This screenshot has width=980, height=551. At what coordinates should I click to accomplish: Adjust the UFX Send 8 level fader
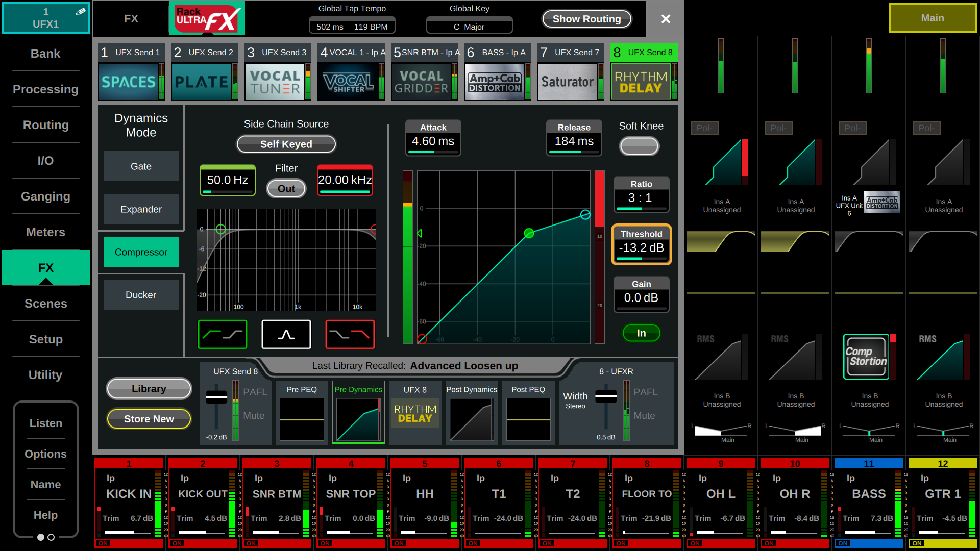(x=216, y=397)
